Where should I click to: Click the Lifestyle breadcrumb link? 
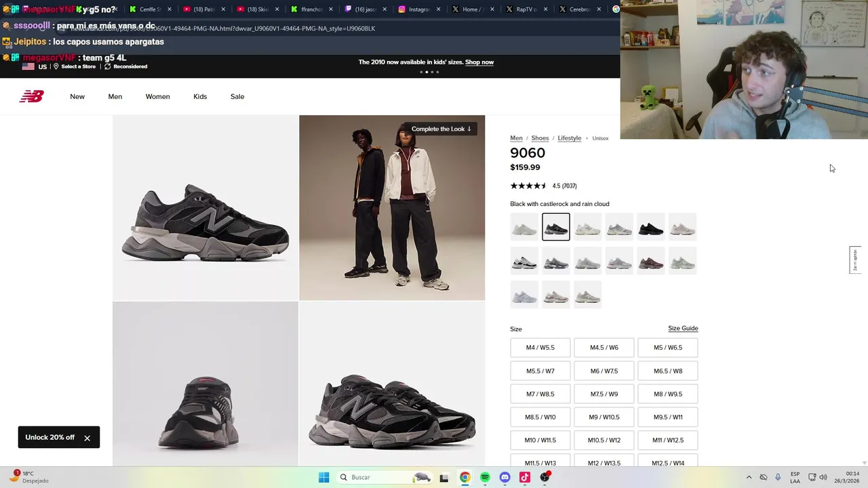click(570, 138)
